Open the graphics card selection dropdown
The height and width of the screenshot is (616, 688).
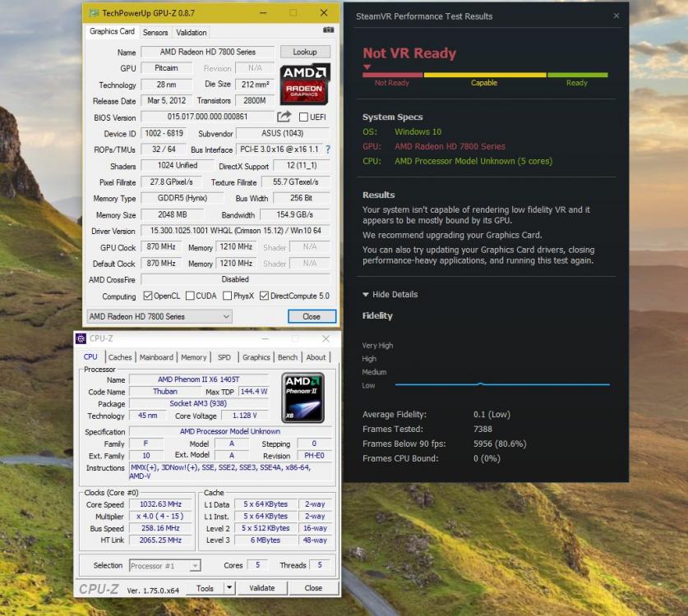click(228, 316)
